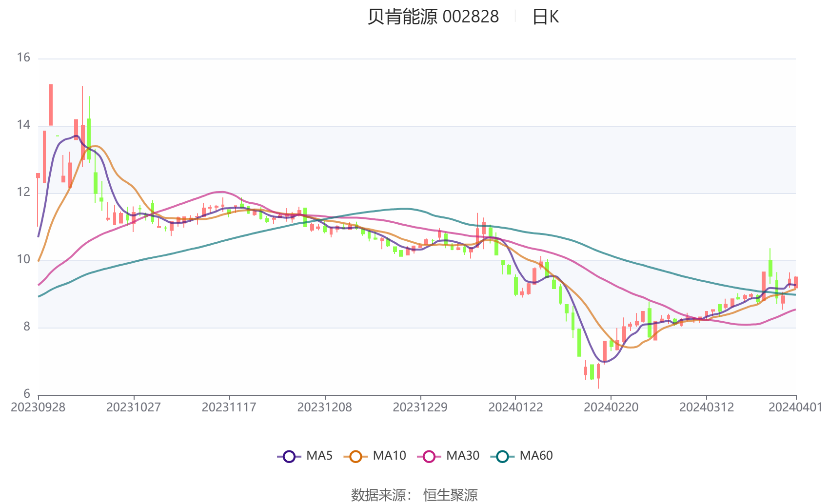This screenshot has width=829, height=504.
Task: Click the 贝肯能源 002828 title
Action: click(x=433, y=17)
